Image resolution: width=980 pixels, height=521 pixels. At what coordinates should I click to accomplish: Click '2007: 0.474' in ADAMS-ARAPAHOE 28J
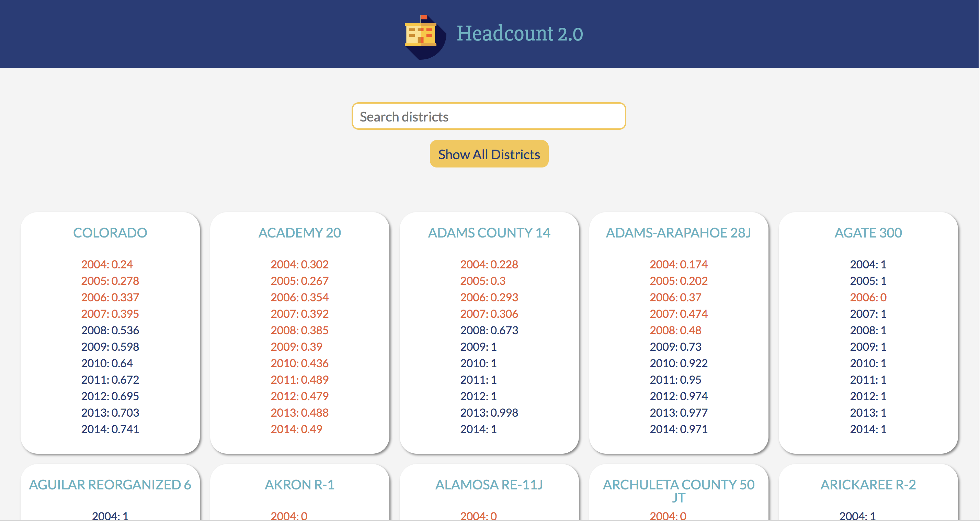coord(679,314)
